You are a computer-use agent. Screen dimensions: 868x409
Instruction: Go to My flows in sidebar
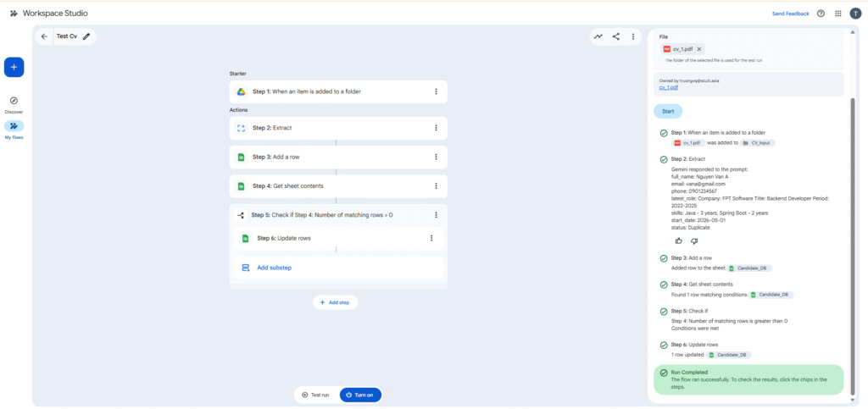tap(14, 126)
